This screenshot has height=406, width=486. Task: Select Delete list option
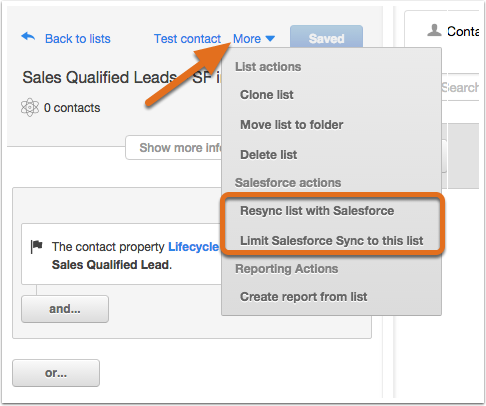tap(269, 155)
